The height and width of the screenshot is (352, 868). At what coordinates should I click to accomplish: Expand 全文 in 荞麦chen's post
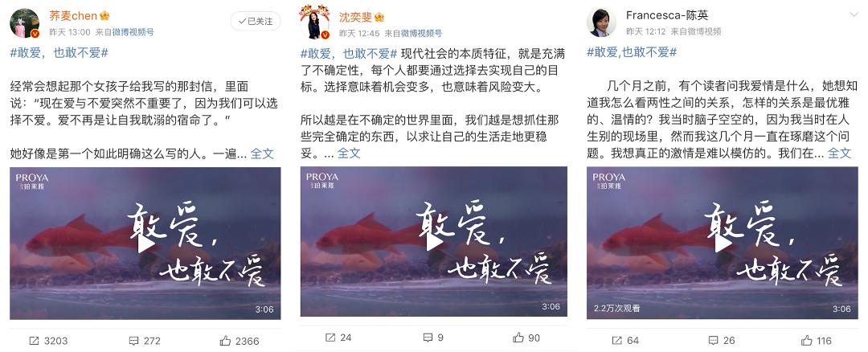(262, 153)
